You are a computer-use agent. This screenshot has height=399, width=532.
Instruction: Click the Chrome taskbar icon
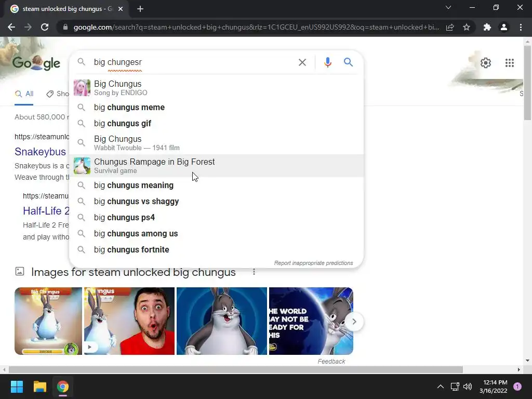click(63, 387)
